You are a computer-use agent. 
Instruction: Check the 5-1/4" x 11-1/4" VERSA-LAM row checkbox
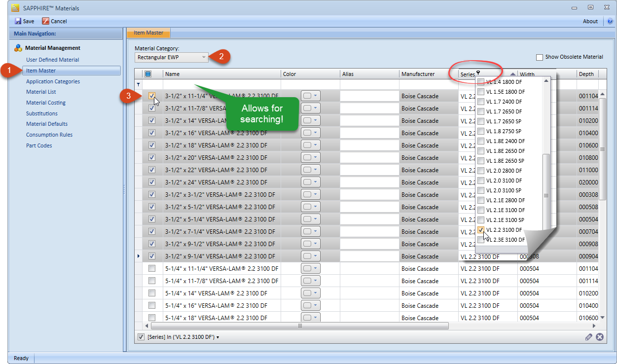(152, 268)
